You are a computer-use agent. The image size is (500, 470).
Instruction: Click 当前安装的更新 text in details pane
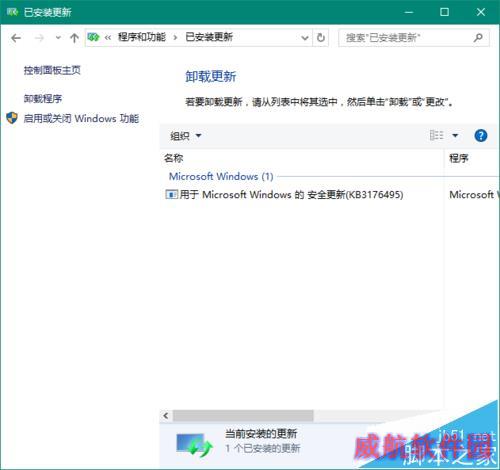[x=261, y=434]
